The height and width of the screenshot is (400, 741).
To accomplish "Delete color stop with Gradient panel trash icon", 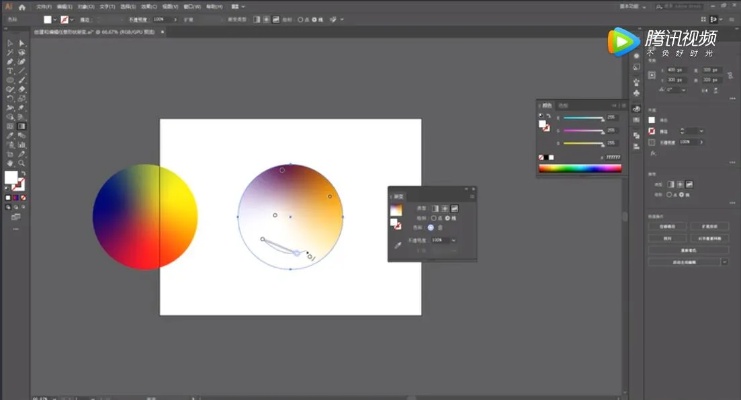I will 440,227.
